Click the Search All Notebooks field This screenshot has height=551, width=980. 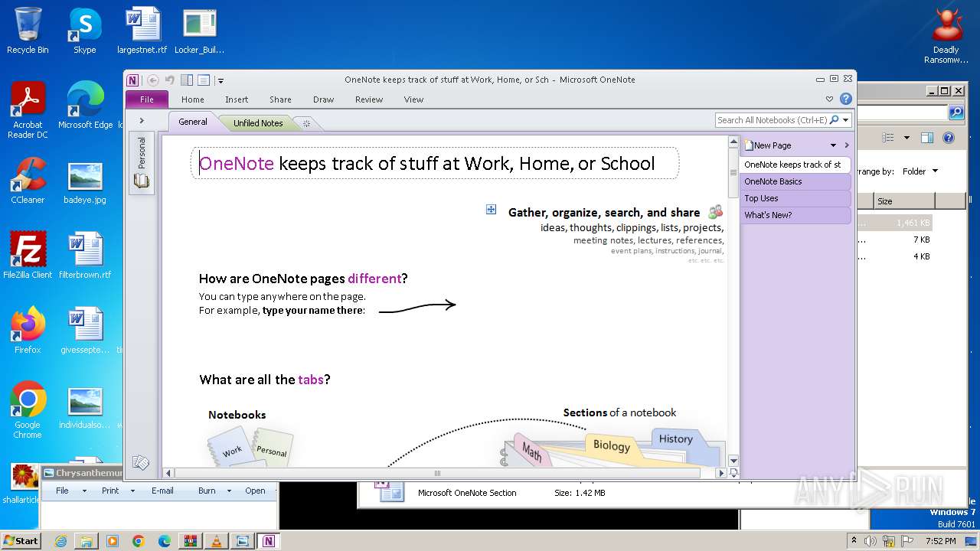pyautogui.click(x=773, y=120)
